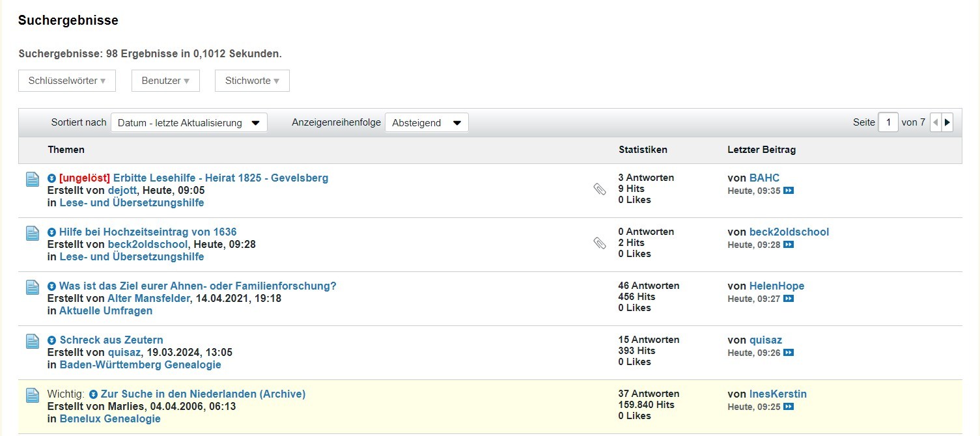Expand the Benutzer filter dropdown

click(x=165, y=81)
